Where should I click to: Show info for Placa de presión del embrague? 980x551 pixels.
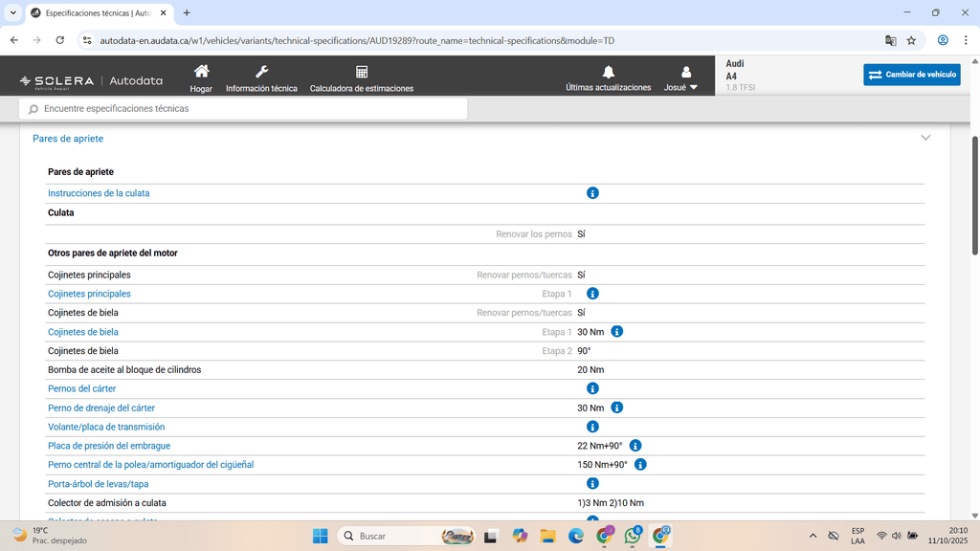[x=635, y=446]
